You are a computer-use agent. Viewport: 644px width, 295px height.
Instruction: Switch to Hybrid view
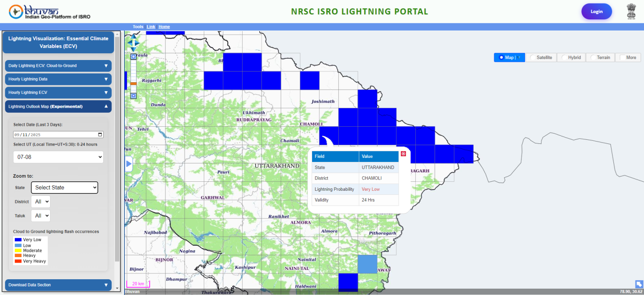click(x=570, y=57)
